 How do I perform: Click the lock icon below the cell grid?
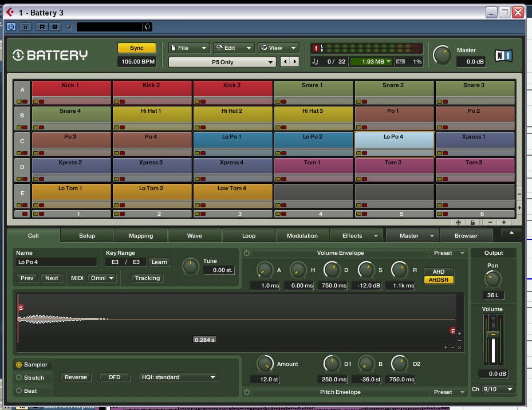coord(472,222)
